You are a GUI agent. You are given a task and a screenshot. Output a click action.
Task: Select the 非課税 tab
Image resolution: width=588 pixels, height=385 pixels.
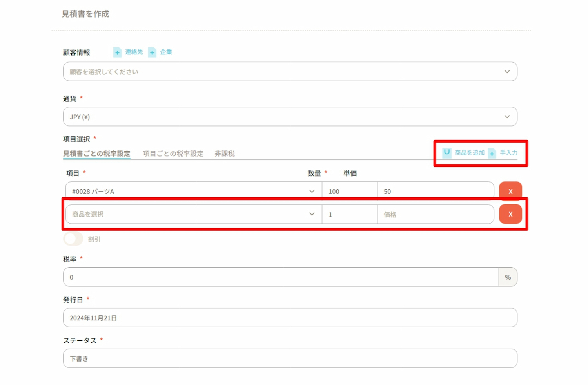coord(225,154)
